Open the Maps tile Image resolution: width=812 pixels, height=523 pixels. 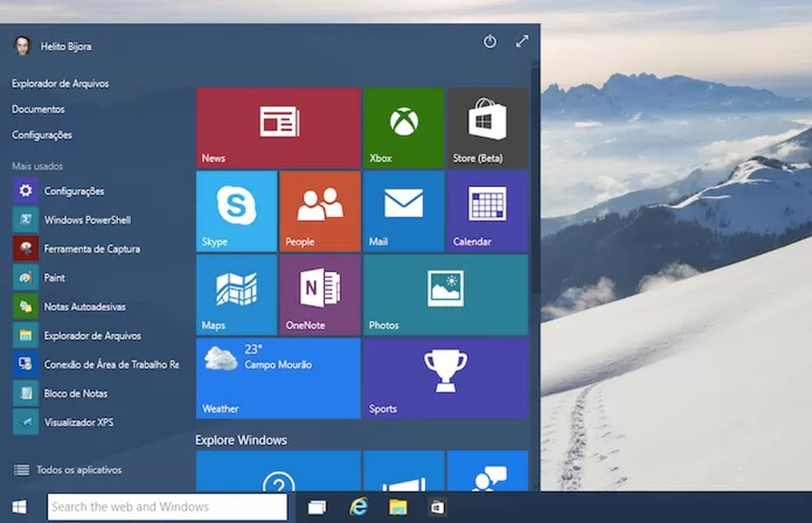tap(235, 294)
